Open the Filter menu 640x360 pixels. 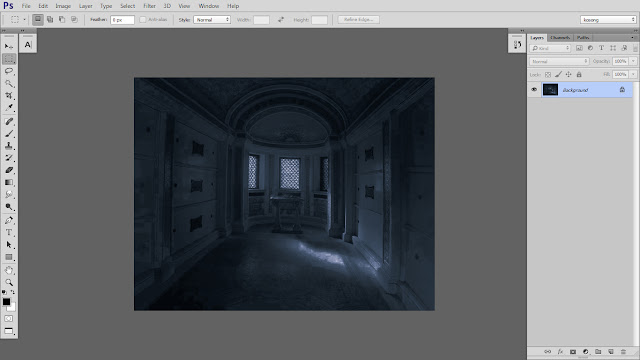click(149, 6)
